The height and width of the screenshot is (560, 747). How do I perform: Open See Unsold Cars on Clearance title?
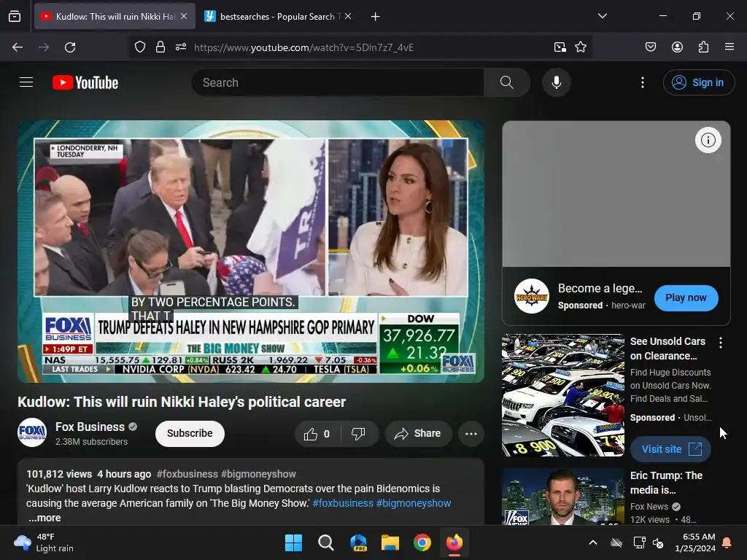(668, 349)
